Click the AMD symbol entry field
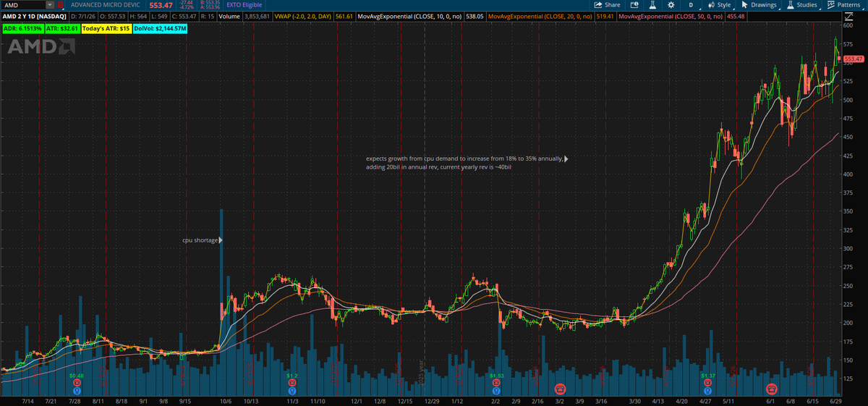This screenshot has height=406, width=868. (x=23, y=4)
